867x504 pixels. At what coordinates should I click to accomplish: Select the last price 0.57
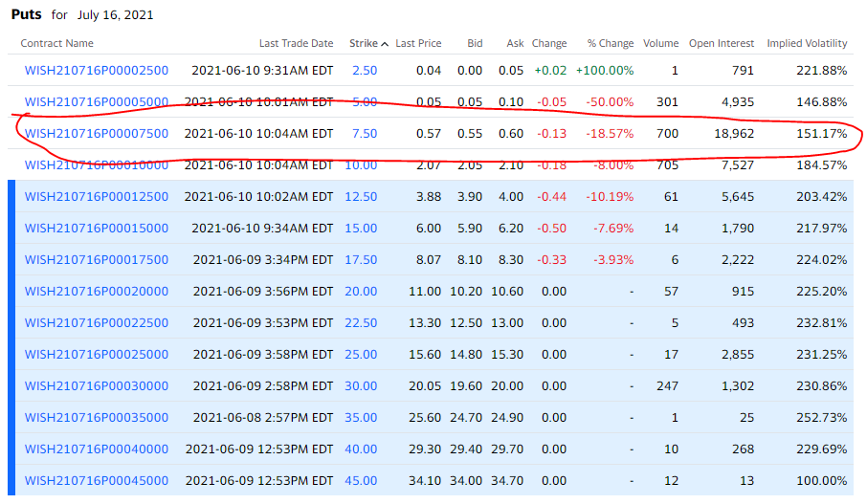coord(429,133)
